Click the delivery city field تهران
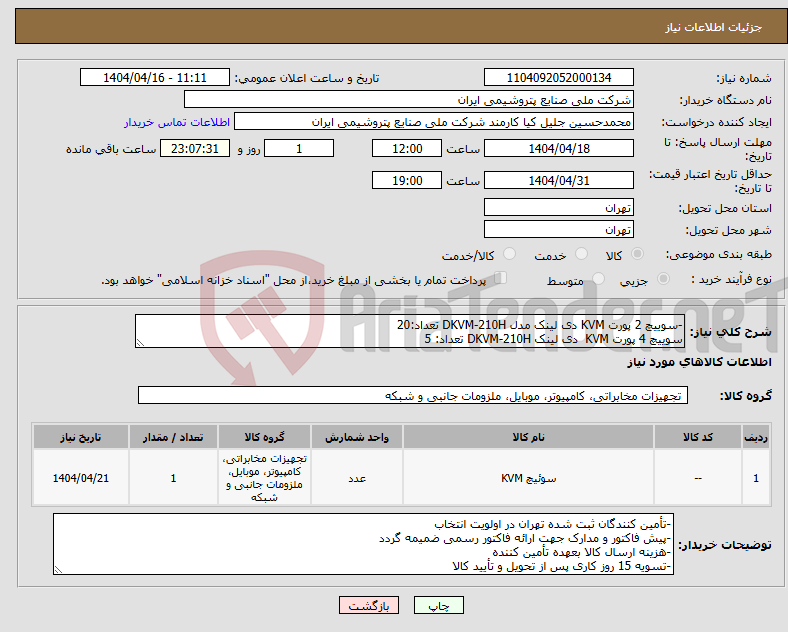 [x=558, y=230]
